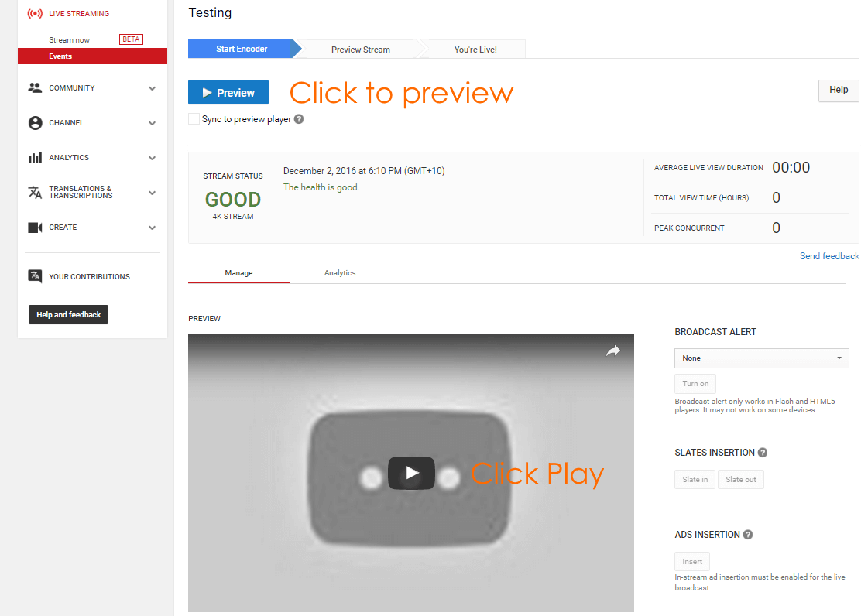Click the Slate out button
861x616 pixels.
click(741, 479)
